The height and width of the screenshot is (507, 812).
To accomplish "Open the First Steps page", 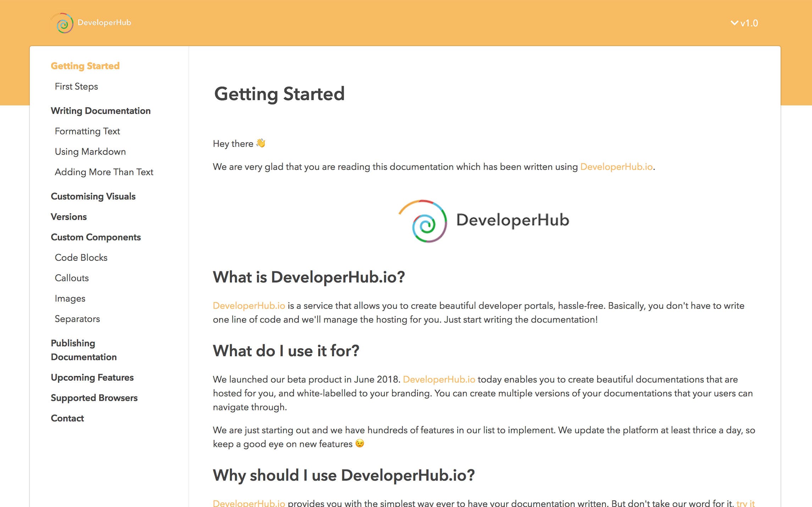I will [x=76, y=87].
